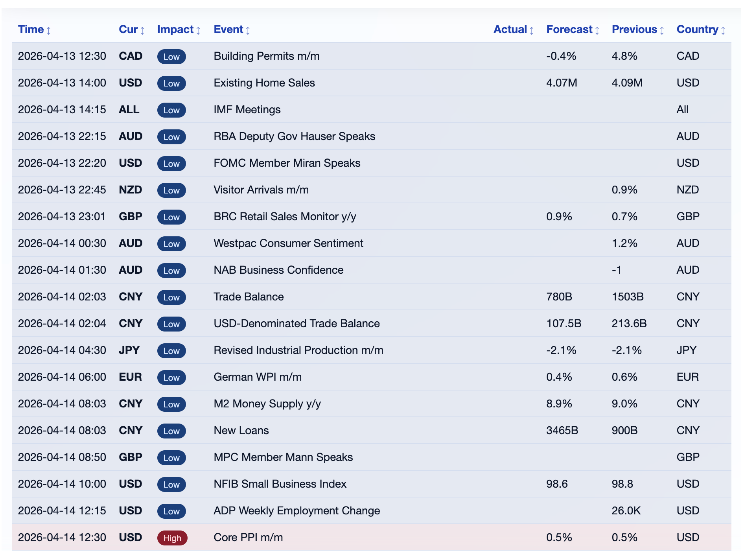Click the High badge on Core PPI row
Screen dimensions: 744x560
click(x=172, y=538)
